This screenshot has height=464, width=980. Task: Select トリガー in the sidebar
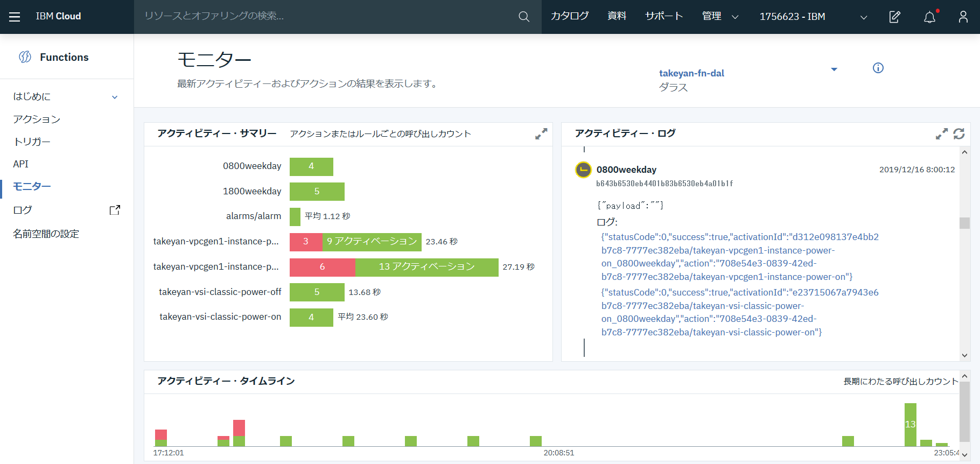pos(32,142)
